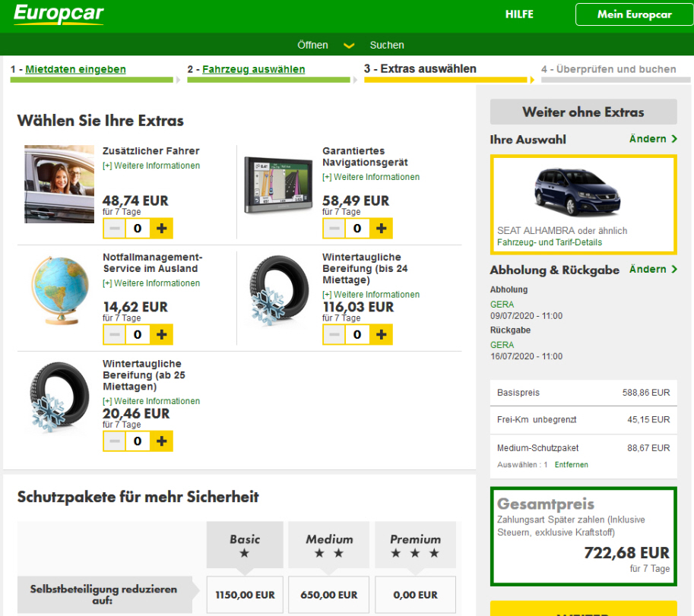Open the Mein Europcar account button
Screen dimensions: 694x616
634,14
